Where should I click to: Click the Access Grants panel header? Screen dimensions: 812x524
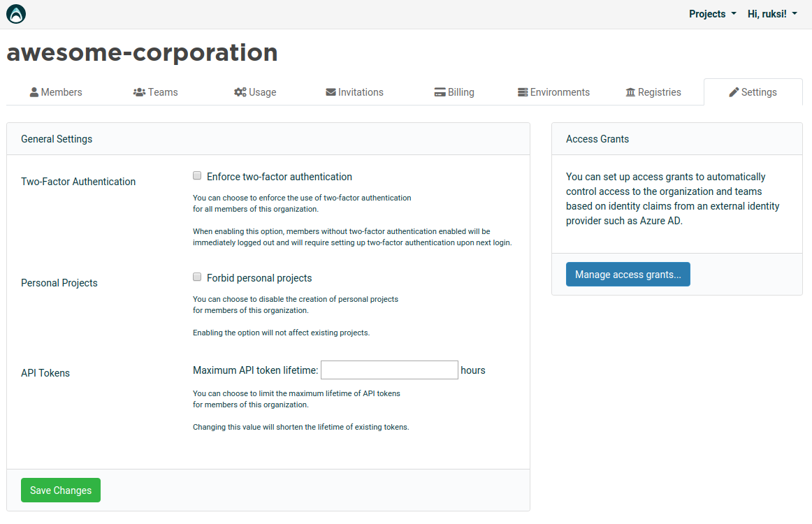click(x=677, y=139)
